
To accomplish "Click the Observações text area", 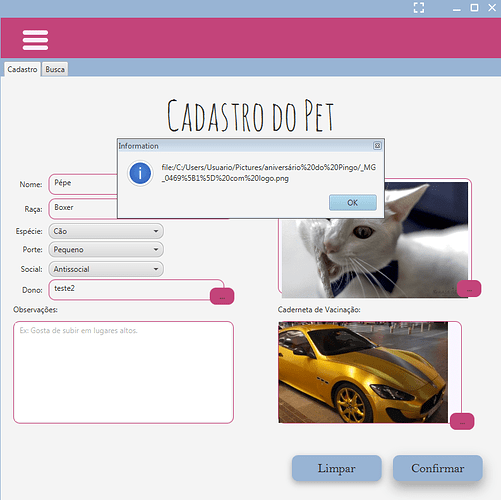I will (x=123, y=372).
